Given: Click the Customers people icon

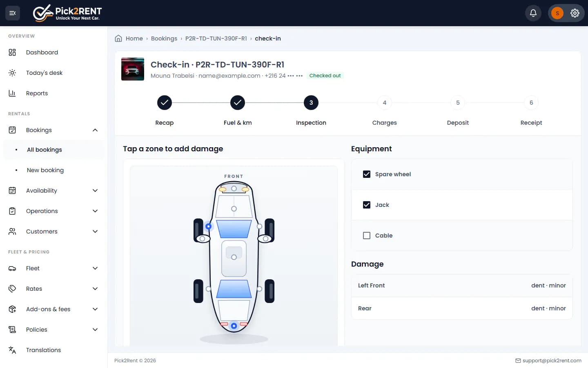Looking at the screenshot, I should coord(12,231).
